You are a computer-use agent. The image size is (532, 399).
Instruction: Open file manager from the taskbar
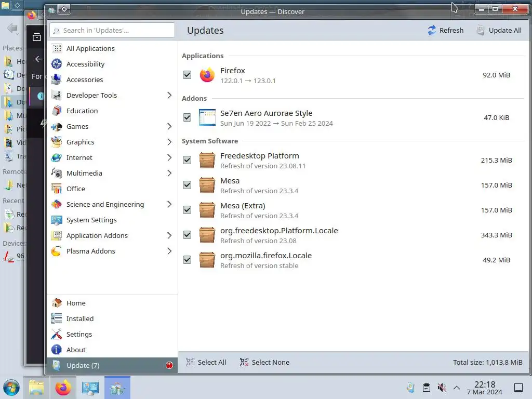[x=36, y=388]
